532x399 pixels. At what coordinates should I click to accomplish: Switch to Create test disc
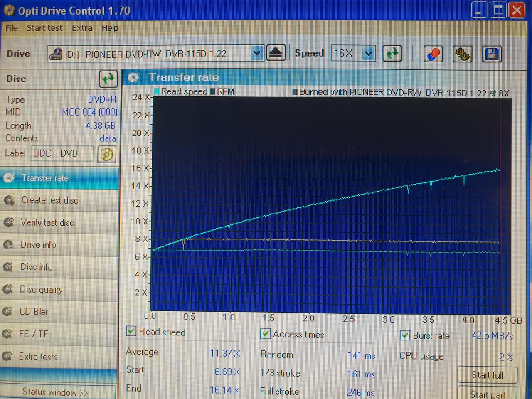(59, 200)
